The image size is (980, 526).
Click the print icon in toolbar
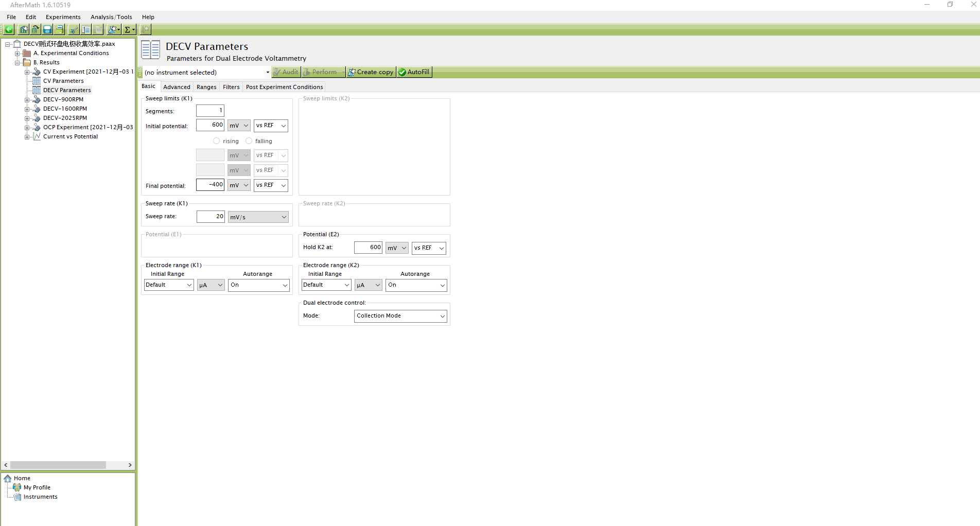coord(60,29)
